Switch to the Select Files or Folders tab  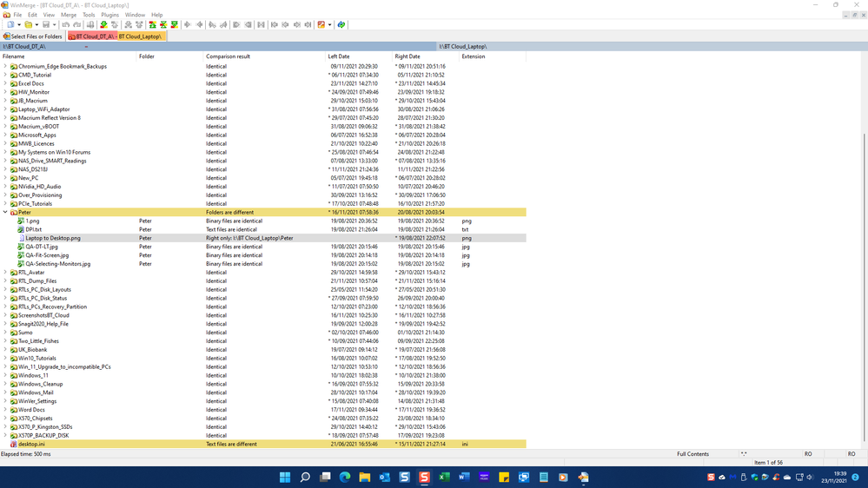click(33, 36)
